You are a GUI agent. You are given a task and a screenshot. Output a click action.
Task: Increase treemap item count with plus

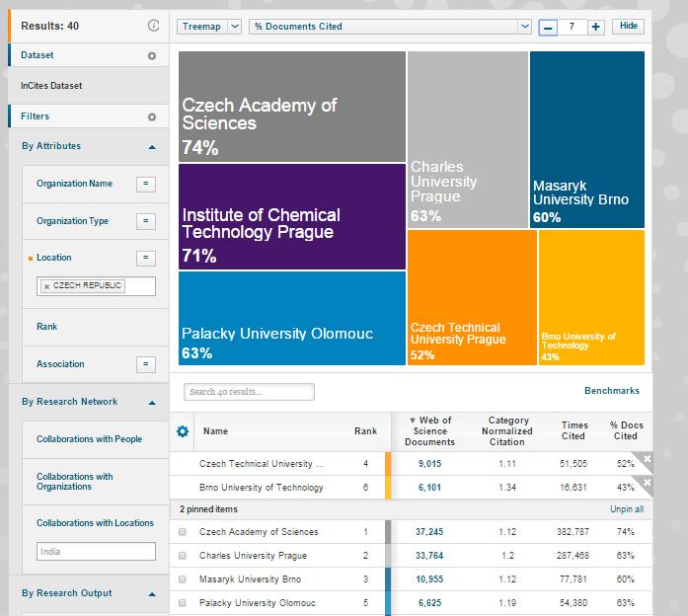[x=595, y=28]
